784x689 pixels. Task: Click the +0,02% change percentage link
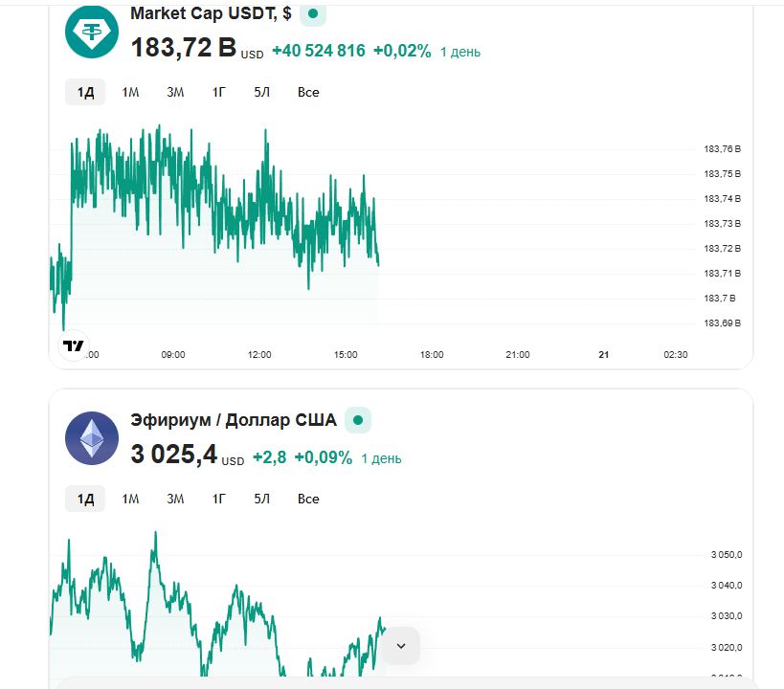coord(402,52)
